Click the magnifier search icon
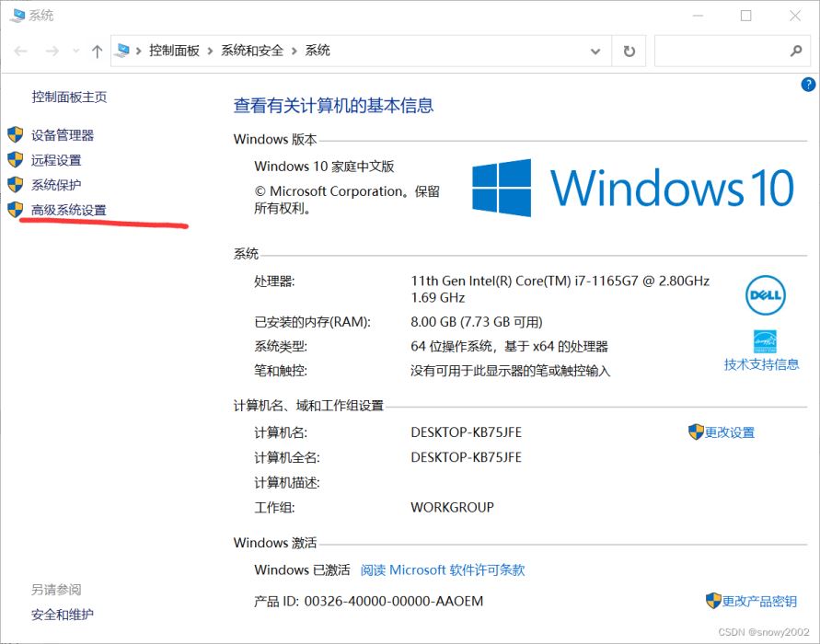The image size is (820, 644). pyautogui.click(x=796, y=51)
